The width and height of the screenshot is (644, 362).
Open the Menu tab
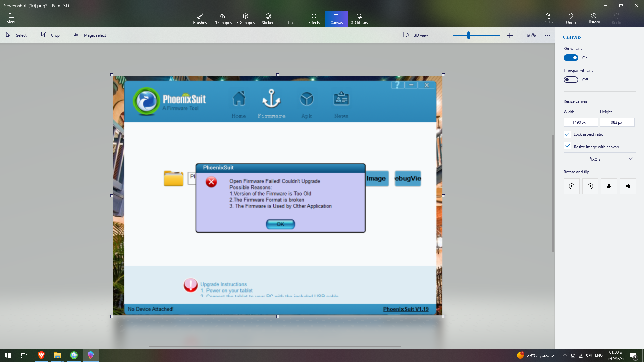tap(11, 19)
